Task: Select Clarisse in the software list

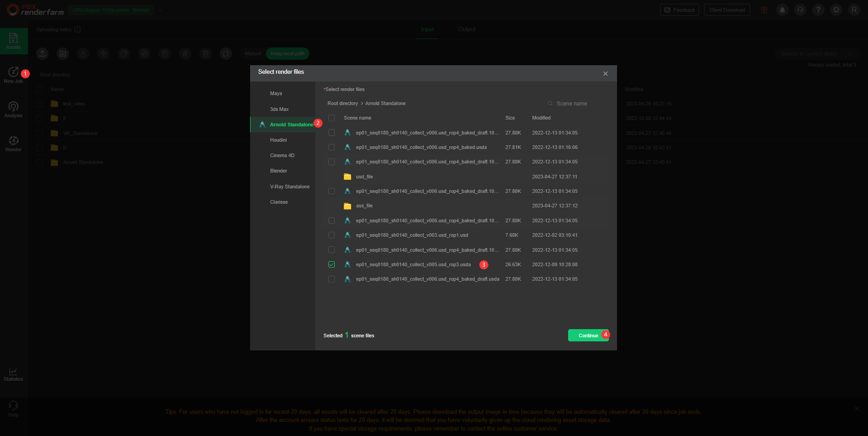Action: pos(283,202)
